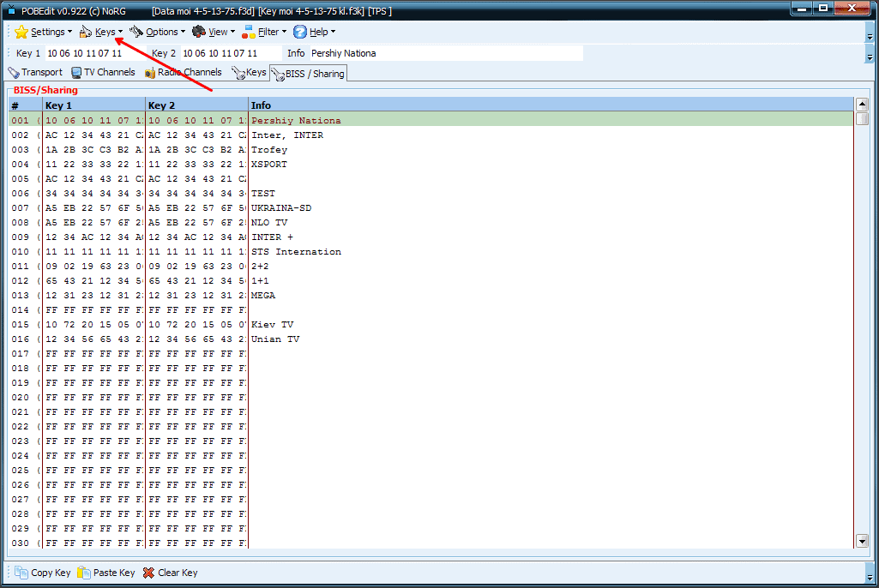The height and width of the screenshot is (588, 879).
Task: Click the Radio Channels icon
Action: 150,73
